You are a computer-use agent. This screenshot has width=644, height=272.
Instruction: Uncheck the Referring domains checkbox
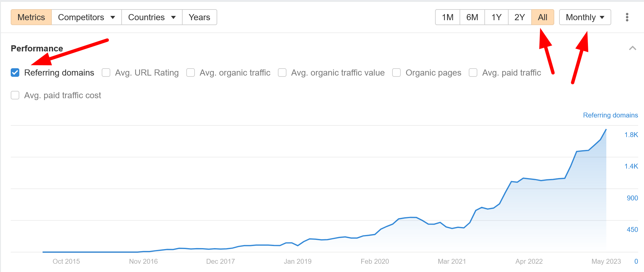click(15, 73)
